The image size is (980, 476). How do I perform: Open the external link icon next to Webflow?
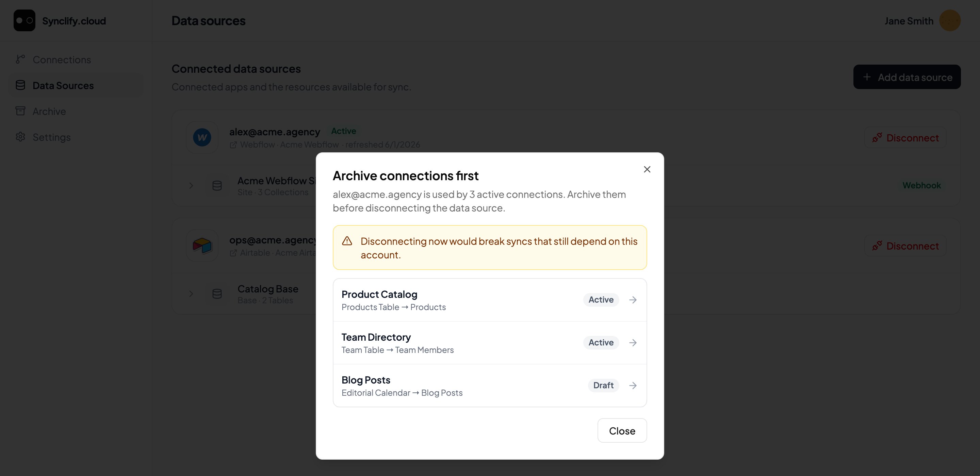pos(233,145)
